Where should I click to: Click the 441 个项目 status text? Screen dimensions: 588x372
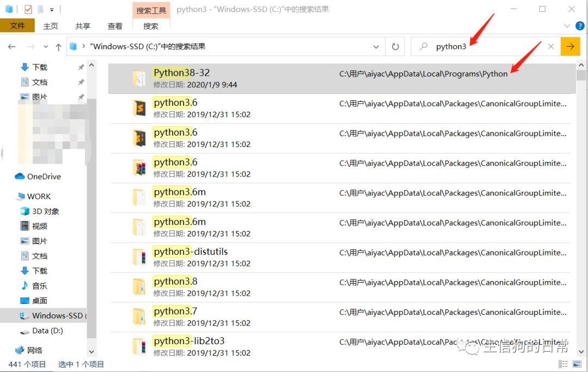(27, 364)
